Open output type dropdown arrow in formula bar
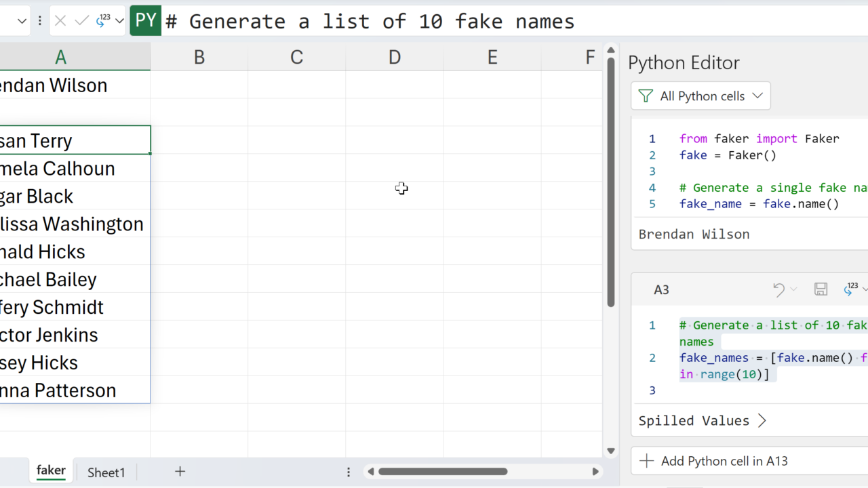The width and height of the screenshot is (868, 488). coord(120,21)
